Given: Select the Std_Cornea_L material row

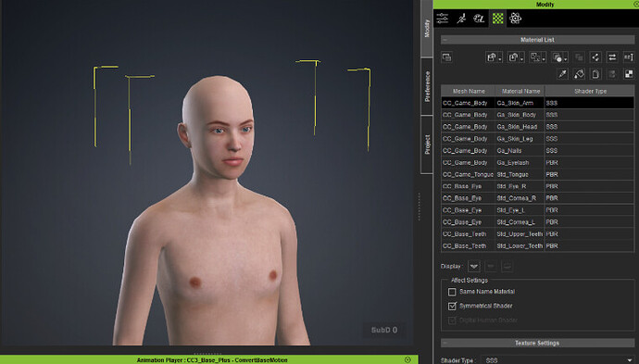Looking at the screenshot, I should click(x=537, y=222).
